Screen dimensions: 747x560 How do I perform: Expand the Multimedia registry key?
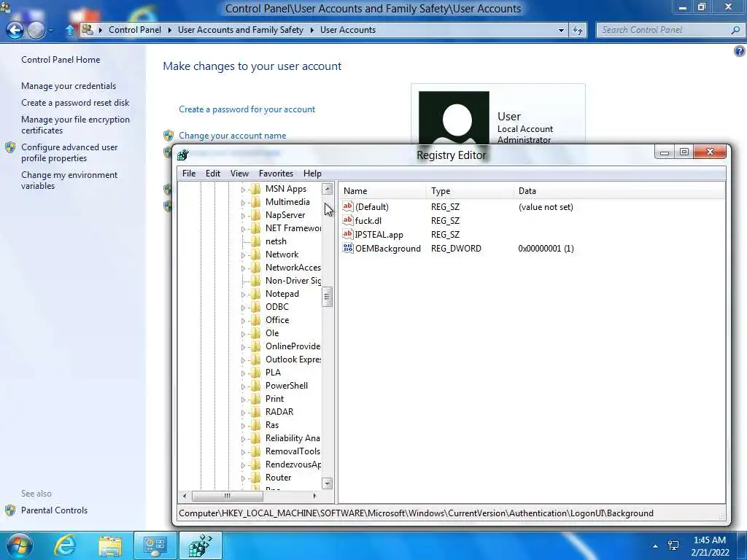coord(243,203)
